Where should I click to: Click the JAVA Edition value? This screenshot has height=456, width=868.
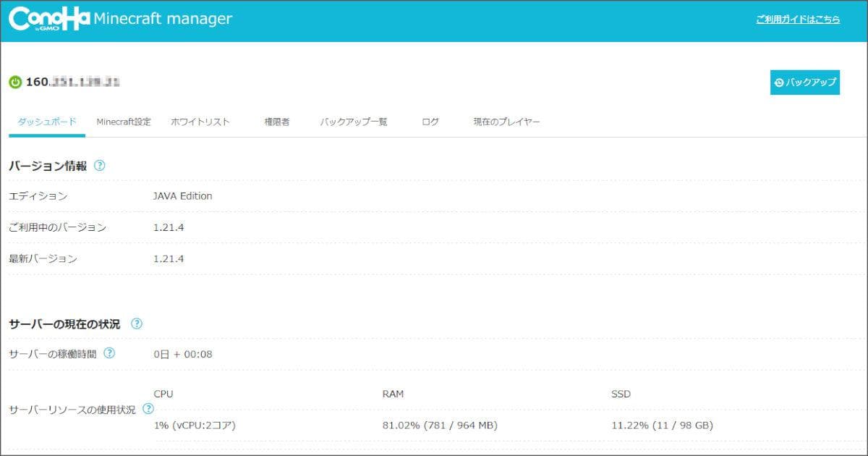point(183,196)
